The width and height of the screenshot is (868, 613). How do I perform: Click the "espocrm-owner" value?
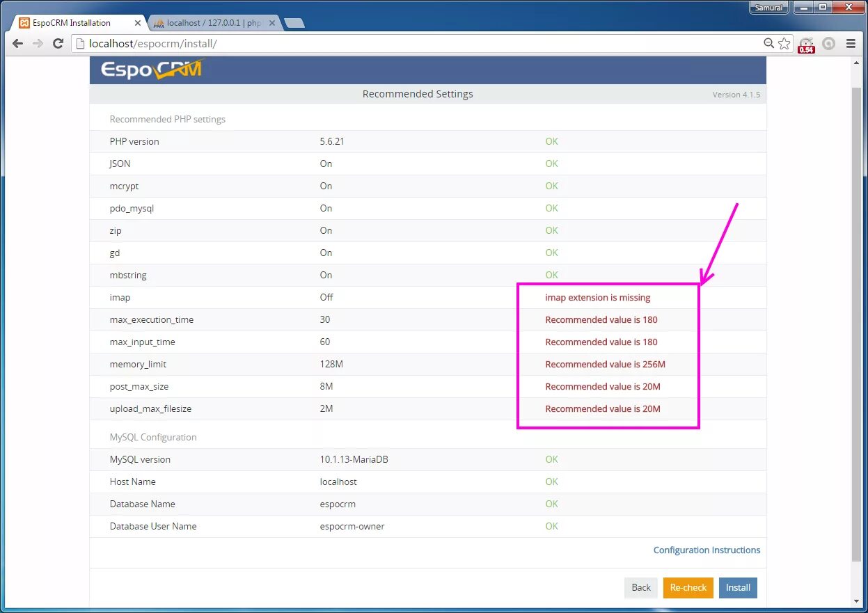pyautogui.click(x=352, y=526)
